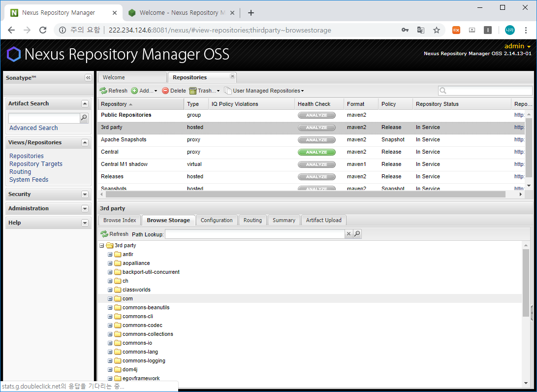Click the site information warning icon

pyautogui.click(x=63, y=30)
